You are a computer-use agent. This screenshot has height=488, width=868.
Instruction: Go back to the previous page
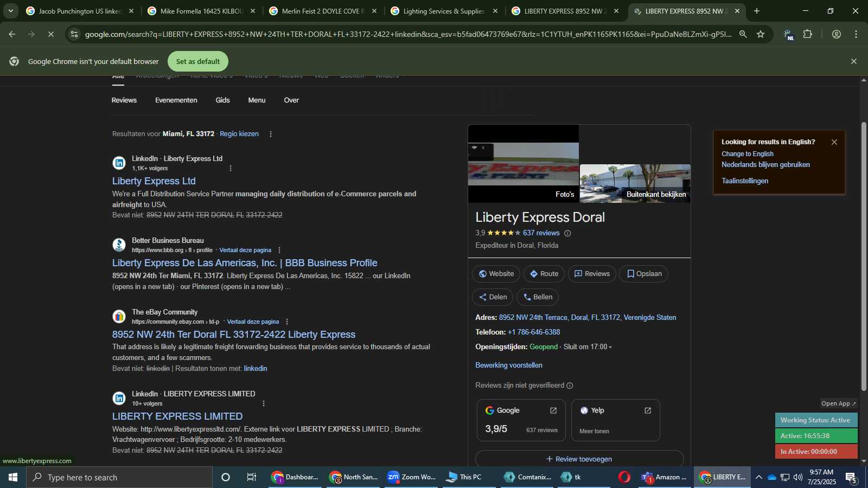coord(12,34)
